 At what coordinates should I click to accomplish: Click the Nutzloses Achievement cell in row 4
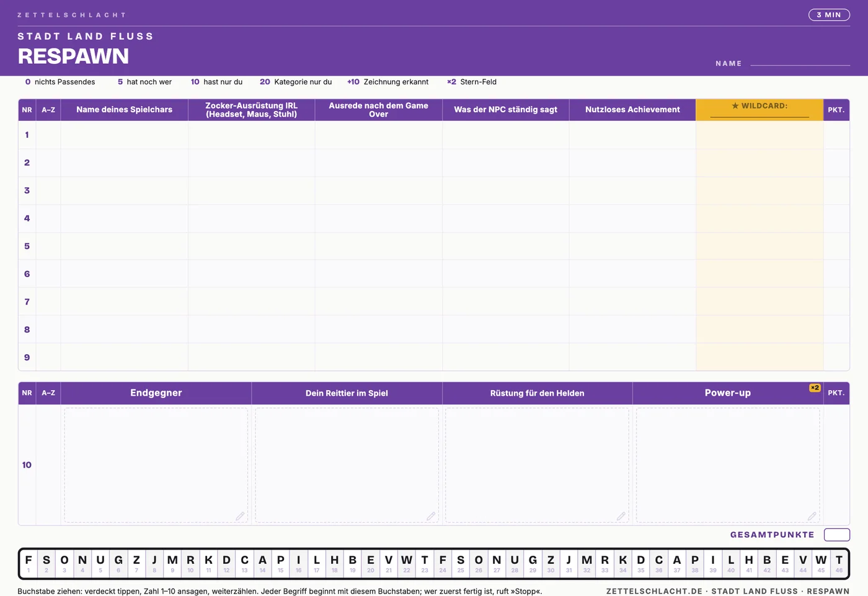632,218
